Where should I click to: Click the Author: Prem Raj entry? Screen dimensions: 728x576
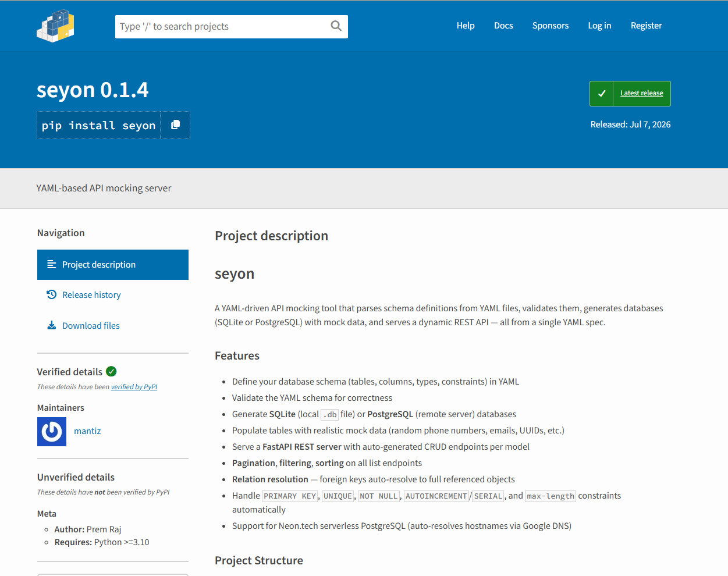(x=88, y=529)
